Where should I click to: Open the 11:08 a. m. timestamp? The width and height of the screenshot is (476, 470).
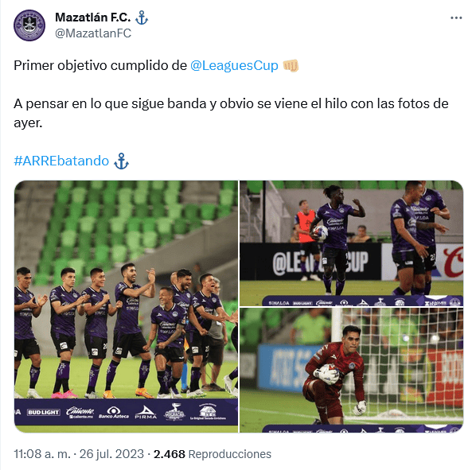tap(42, 454)
